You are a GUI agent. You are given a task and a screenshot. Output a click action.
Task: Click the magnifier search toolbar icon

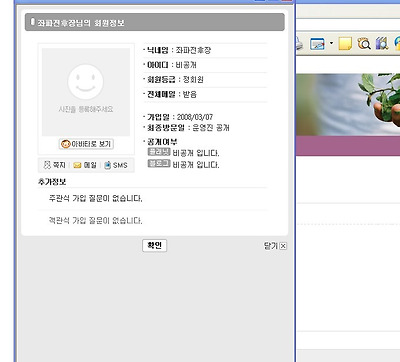[x=364, y=44]
